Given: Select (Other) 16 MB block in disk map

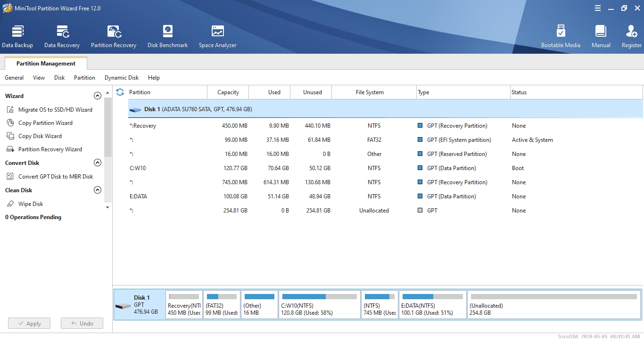Looking at the screenshot, I should point(259,305).
